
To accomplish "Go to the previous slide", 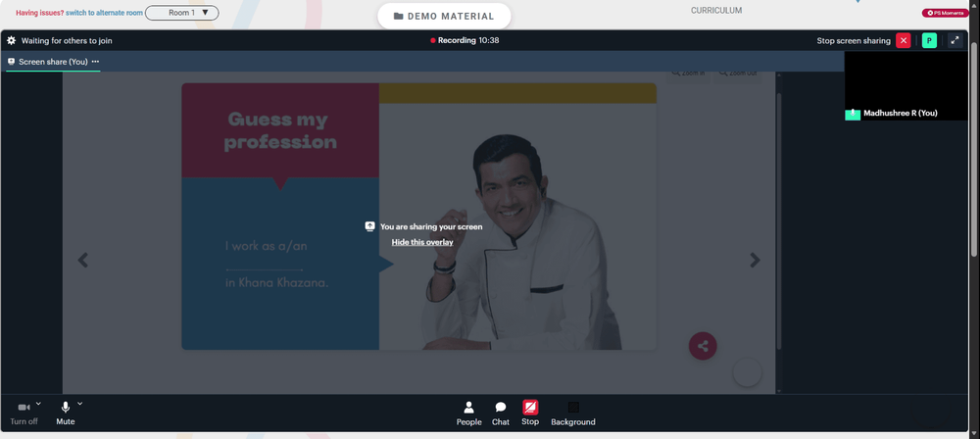I will tap(83, 260).
